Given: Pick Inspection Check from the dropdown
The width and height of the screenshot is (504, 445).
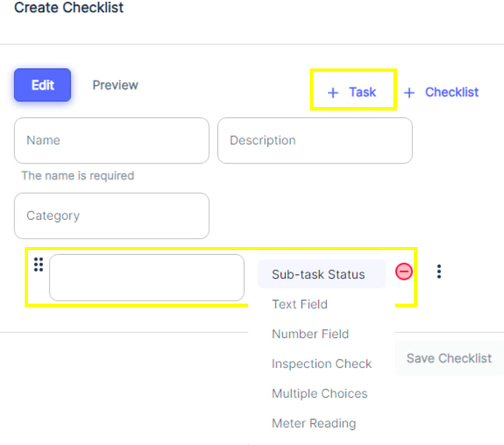Looking at the screenshot, I should pos(322,364).
